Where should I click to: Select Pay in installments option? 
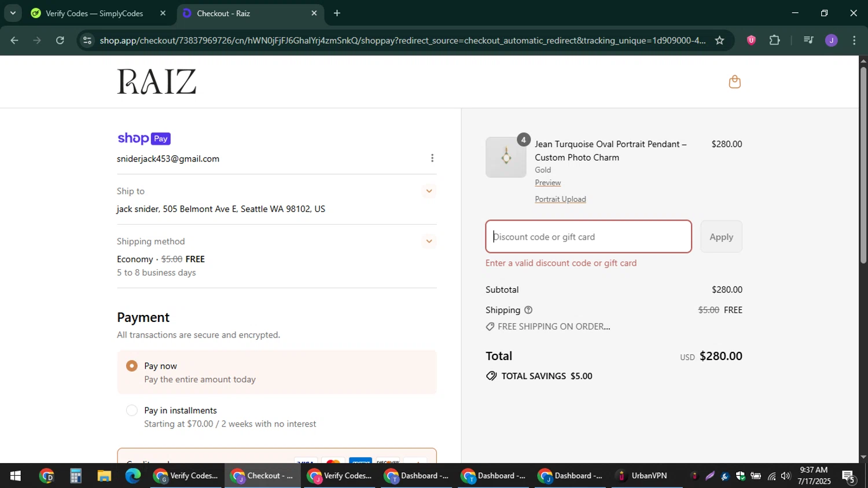click(x=132, y=410)
